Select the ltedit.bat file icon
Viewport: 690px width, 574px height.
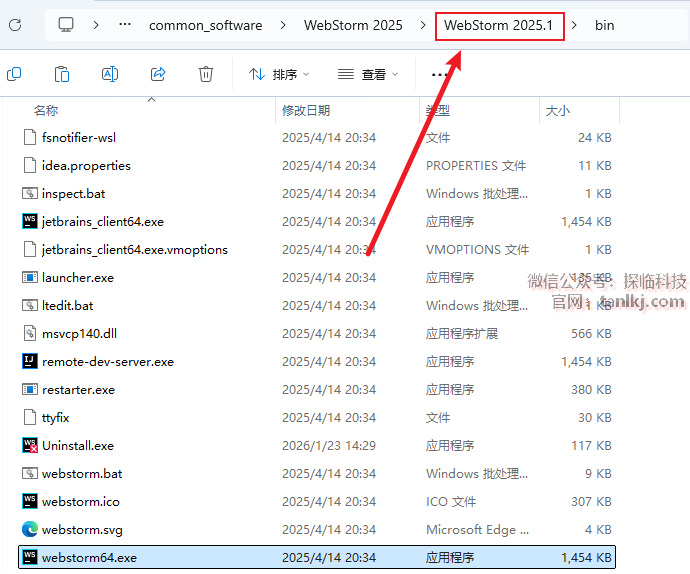(30, 305)
